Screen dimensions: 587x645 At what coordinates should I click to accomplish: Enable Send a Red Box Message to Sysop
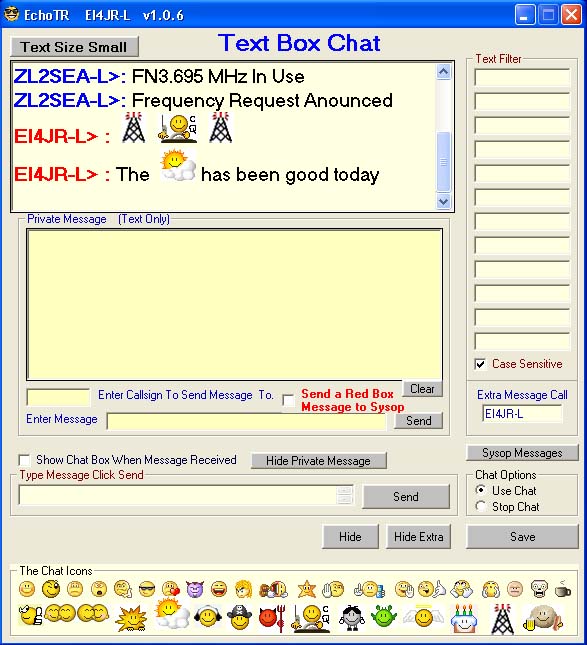pos(288,400)
